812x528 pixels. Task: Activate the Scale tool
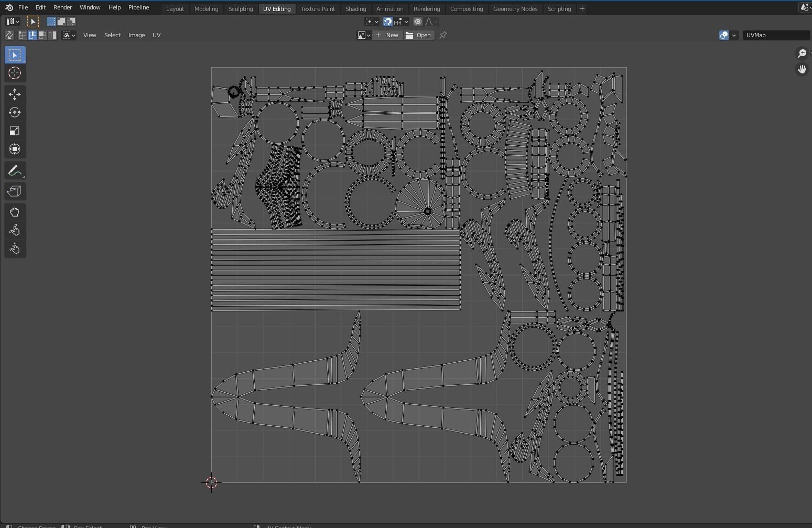tap(15, 131)
